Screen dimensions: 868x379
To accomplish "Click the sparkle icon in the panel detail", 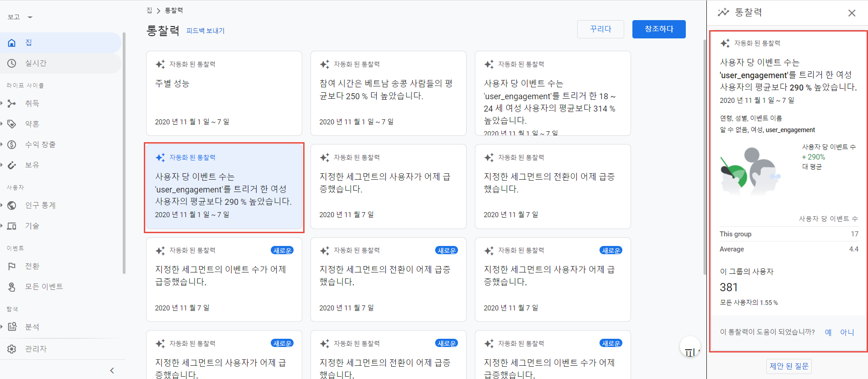I will click(725, 43).
